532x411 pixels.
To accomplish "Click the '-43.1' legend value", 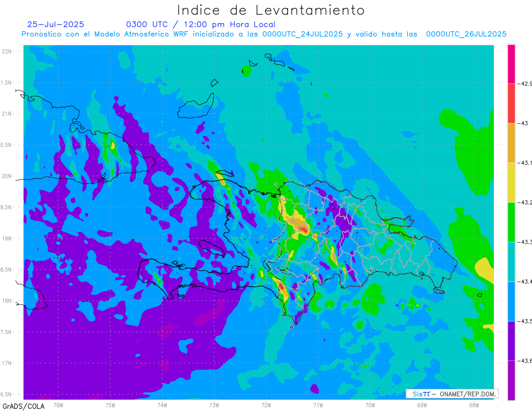I will pyautogui.click(x=525, y=163).
